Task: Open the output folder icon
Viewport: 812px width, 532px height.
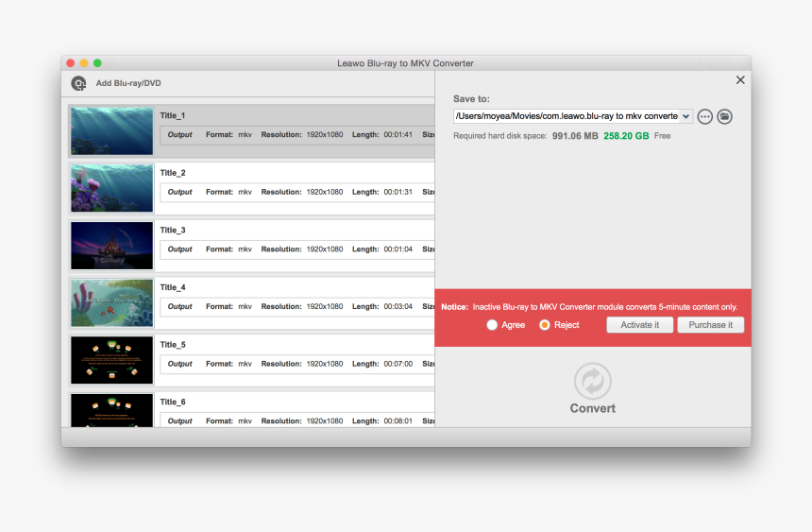Action: pyautogui.click(x=724, y=116)
